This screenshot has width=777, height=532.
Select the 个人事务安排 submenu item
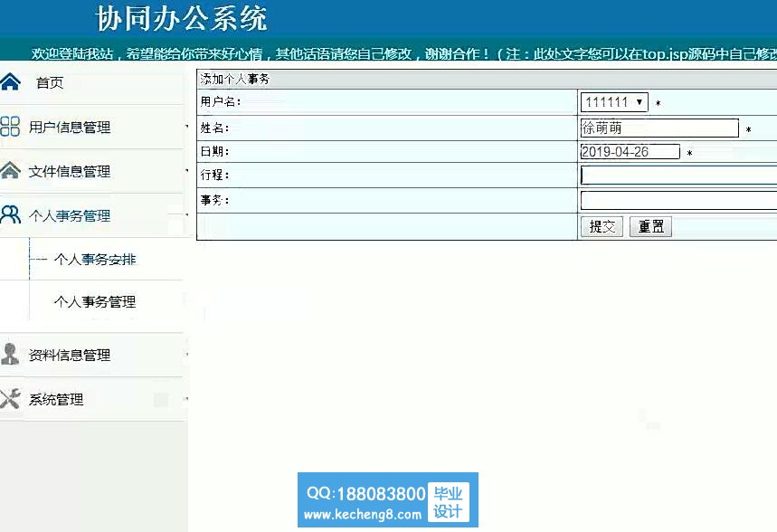(x=95, y=260)
